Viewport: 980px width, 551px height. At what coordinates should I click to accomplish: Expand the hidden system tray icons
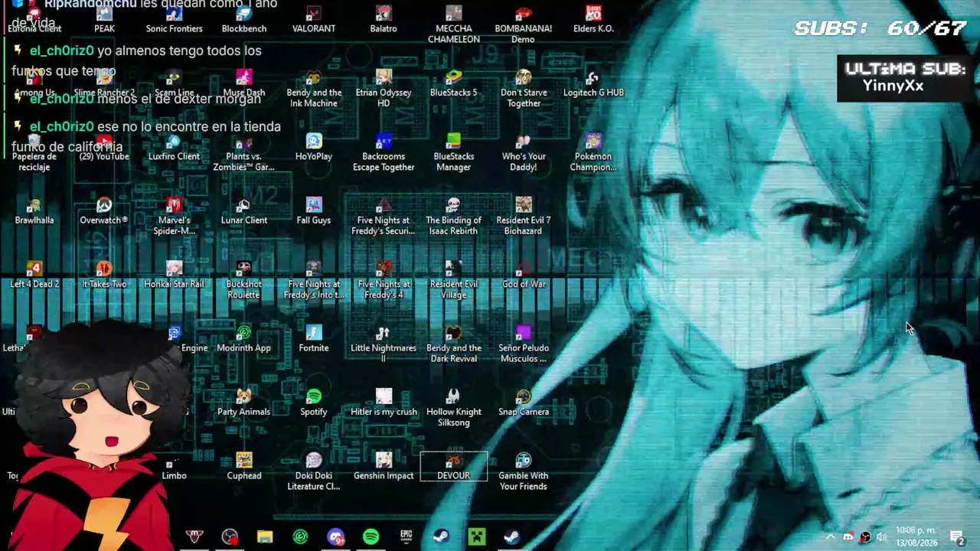click(830, 537)
